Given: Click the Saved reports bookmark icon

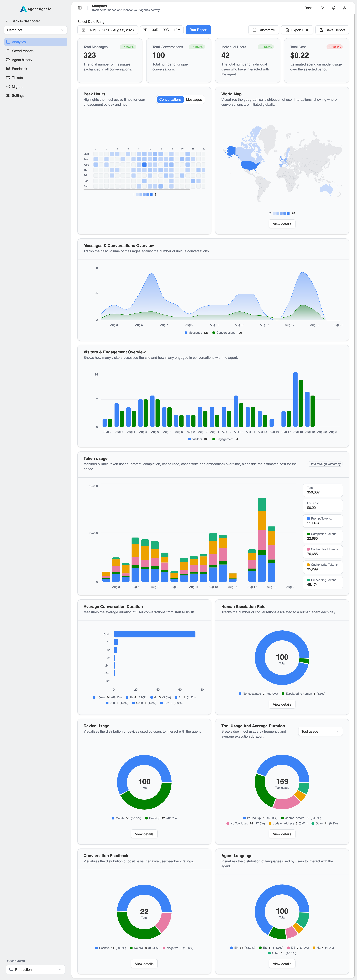Looking at the screenshot, I should point(8,51).
